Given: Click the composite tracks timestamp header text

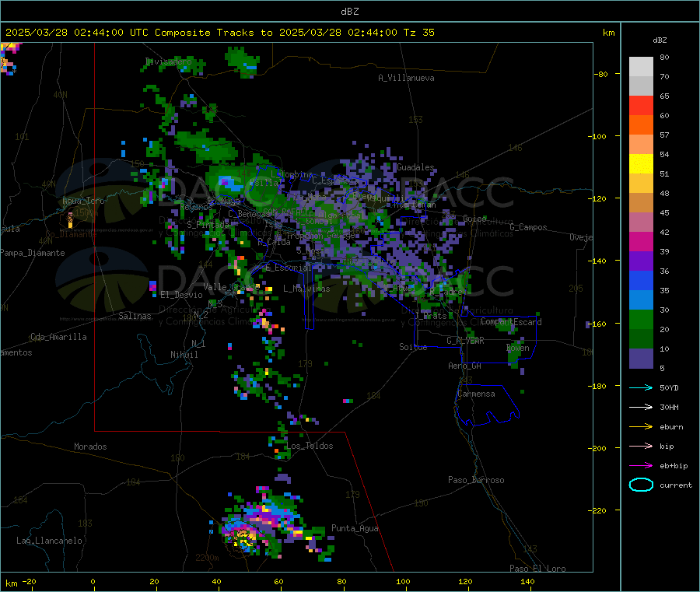Looking at the screenshot, I should click(x=220, y=33).
